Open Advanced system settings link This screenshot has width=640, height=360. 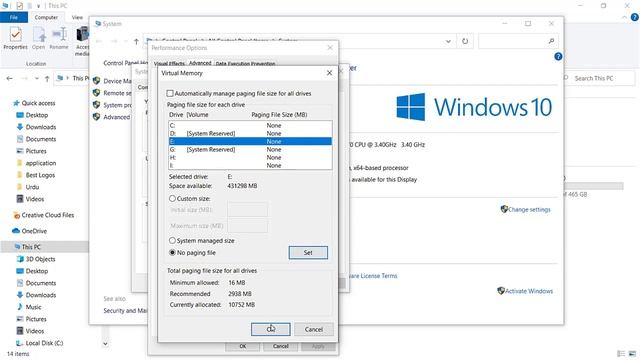117,117
